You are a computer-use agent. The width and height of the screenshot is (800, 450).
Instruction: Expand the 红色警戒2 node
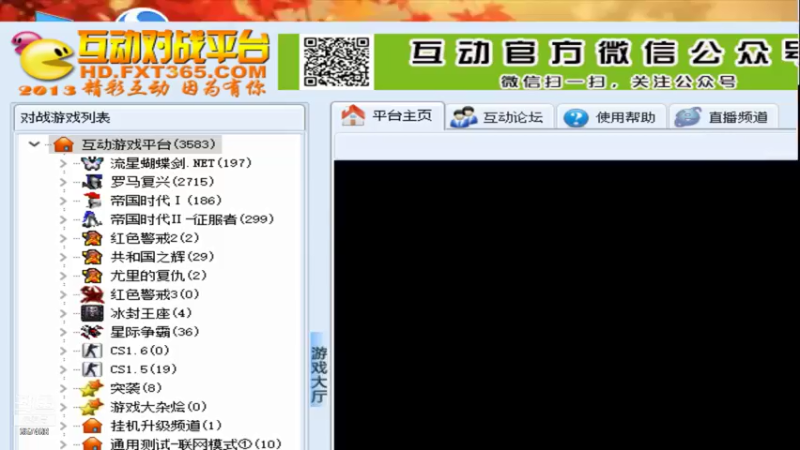click(x=63, y=238)
